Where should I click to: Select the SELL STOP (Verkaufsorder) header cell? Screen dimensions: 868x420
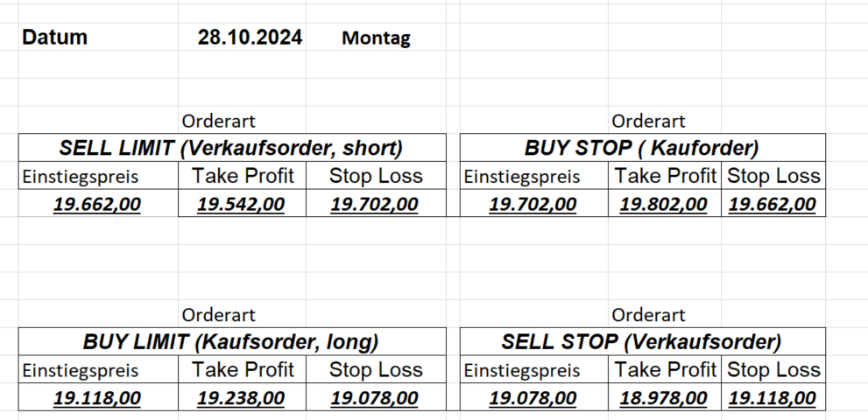(x=642, y=342)
